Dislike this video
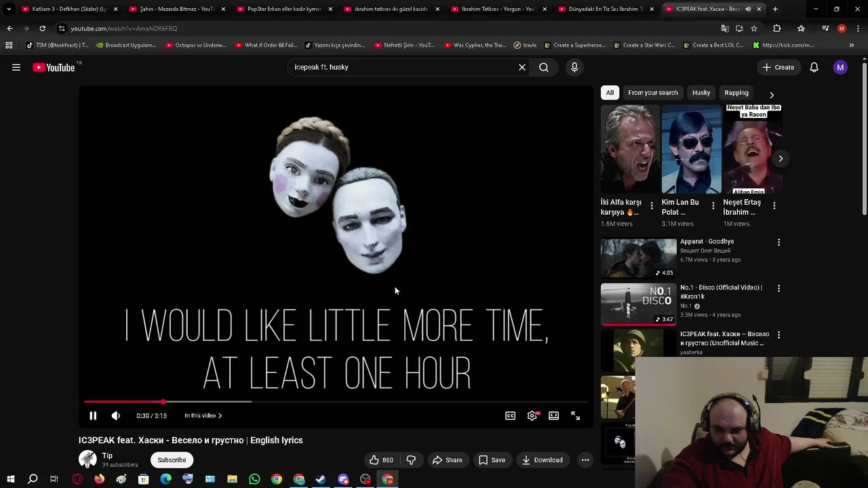 [x=411, y=460]
